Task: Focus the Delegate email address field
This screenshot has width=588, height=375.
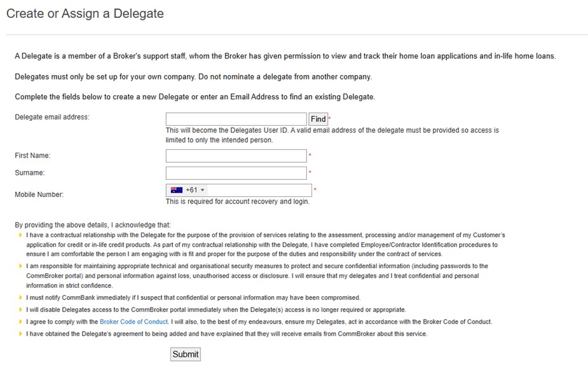Action: tap(236, 119)
